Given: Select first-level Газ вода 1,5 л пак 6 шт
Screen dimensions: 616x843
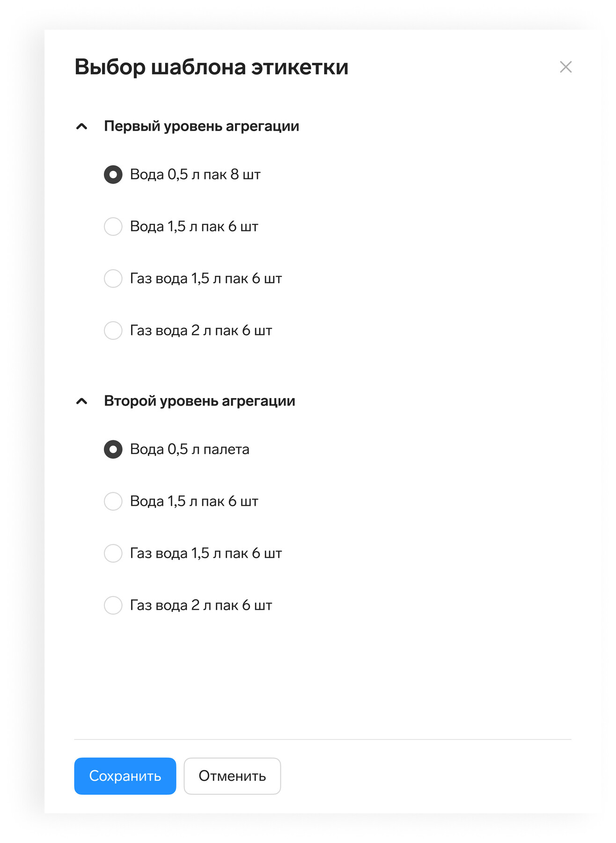Looking at the screenshot, I should tap(113, 279).
